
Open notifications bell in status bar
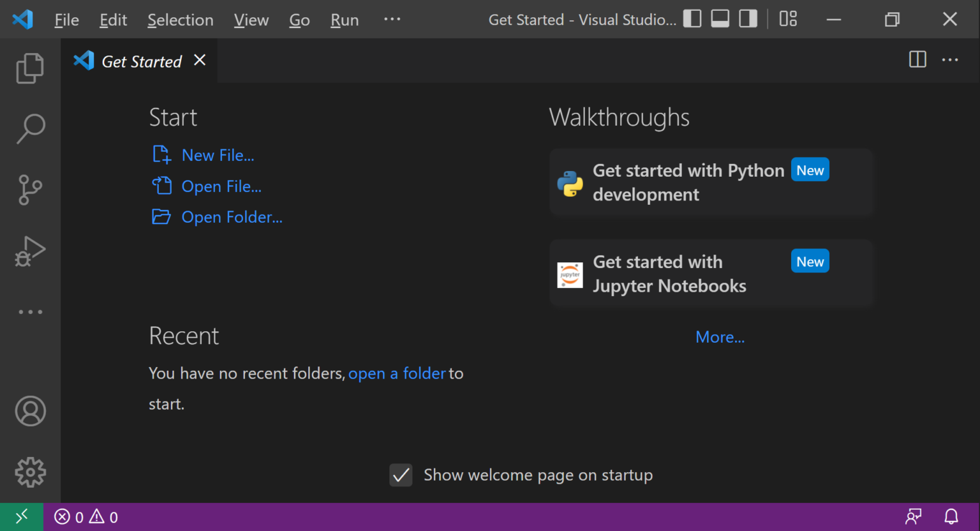point(951,516)
